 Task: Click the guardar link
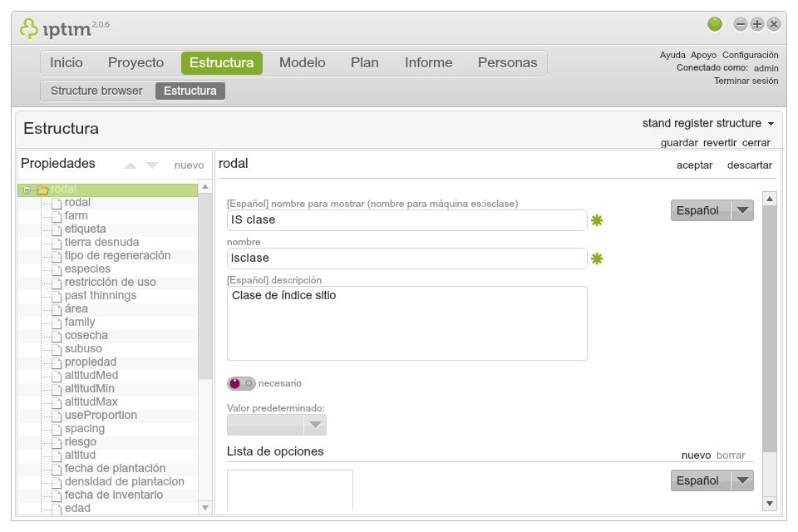679,142
